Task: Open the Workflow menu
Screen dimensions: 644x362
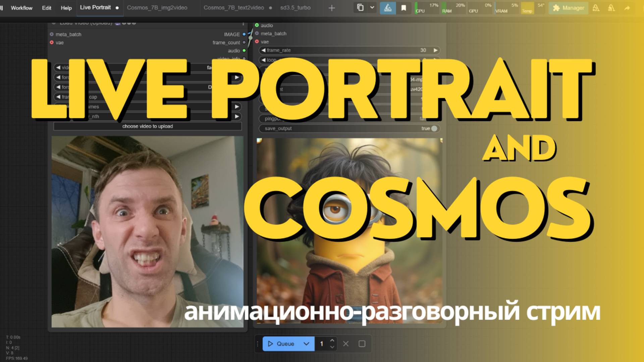Action: coord(21,8)
